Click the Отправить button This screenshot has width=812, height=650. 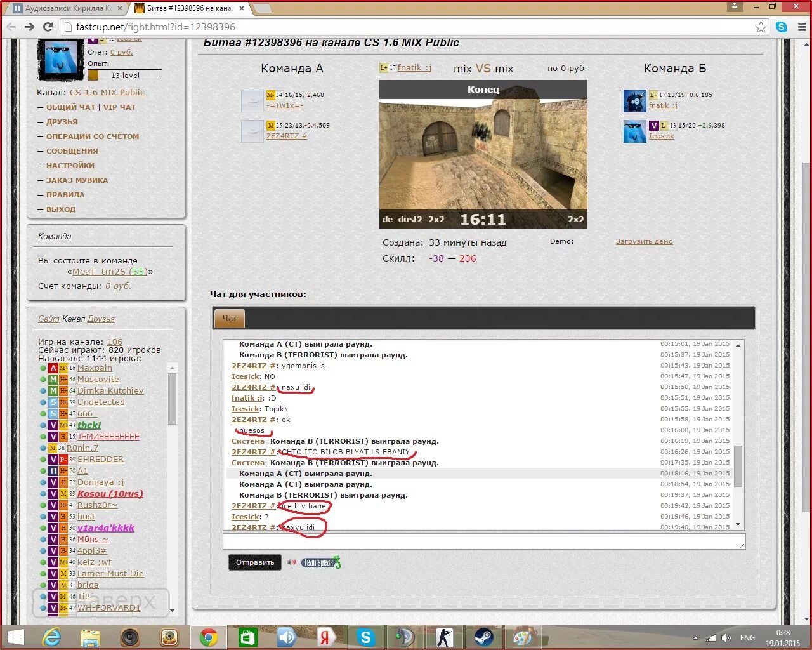click(x=255, y=562)
